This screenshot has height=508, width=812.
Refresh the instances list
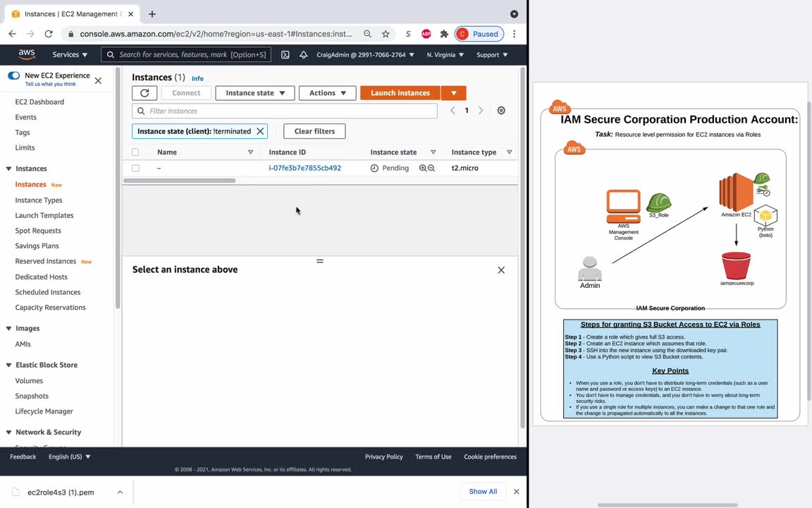[x=144, y=93]
